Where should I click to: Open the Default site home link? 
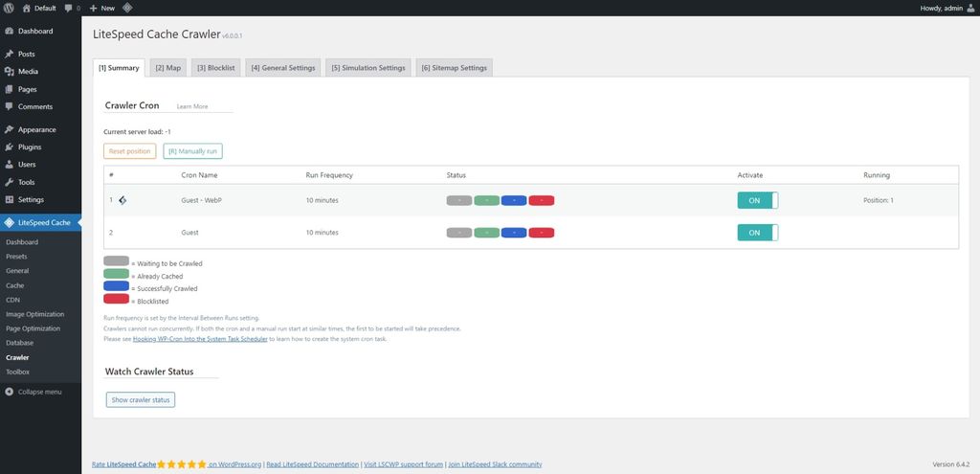[38, 8]
